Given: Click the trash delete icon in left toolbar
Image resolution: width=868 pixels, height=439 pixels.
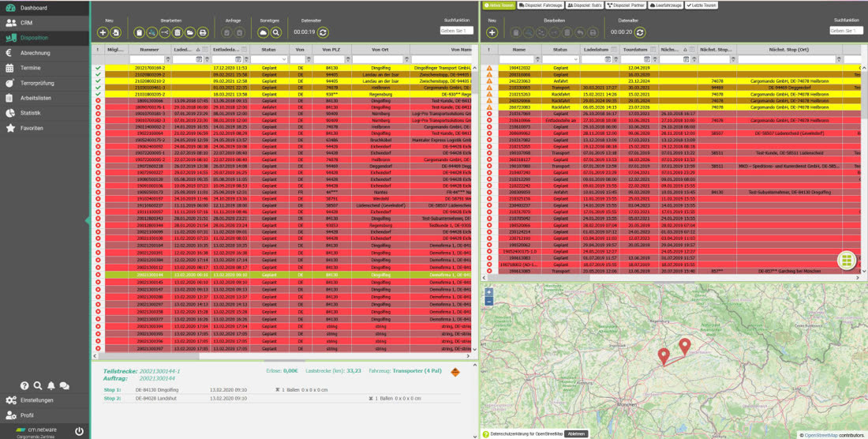Looking at the screenshot, I should pos(177,32).
